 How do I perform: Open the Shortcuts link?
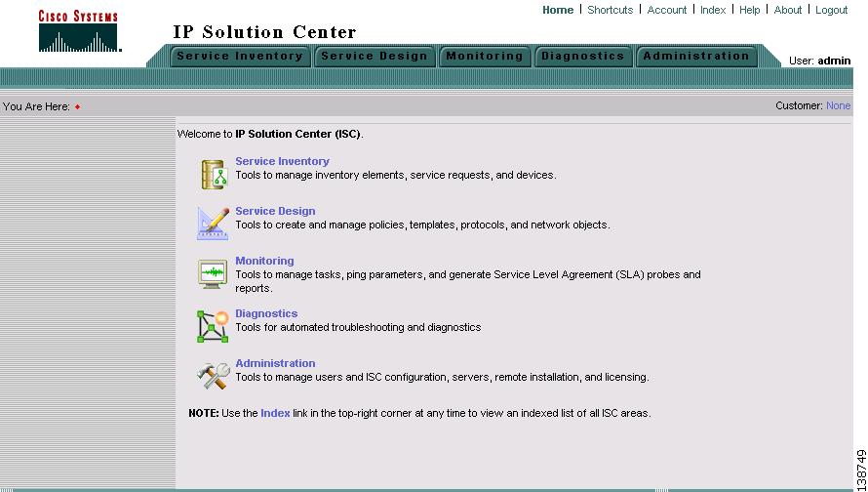(x=610, y=10)
